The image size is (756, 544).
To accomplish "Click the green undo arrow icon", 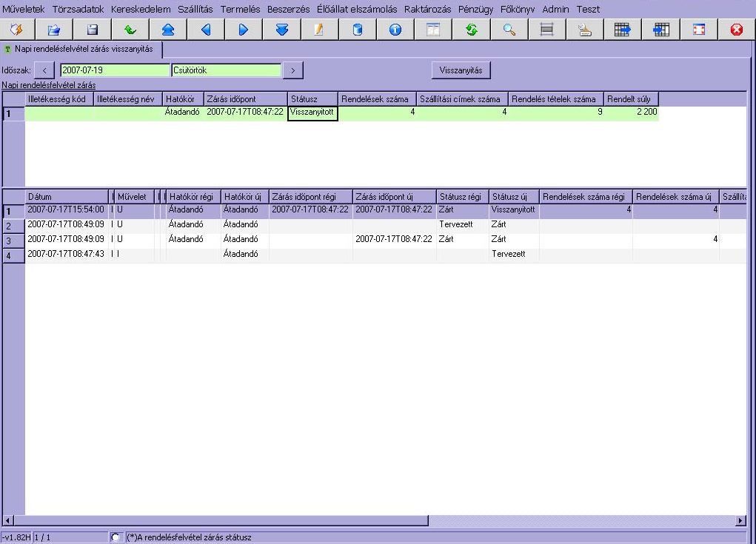I will tap(130, 30).
